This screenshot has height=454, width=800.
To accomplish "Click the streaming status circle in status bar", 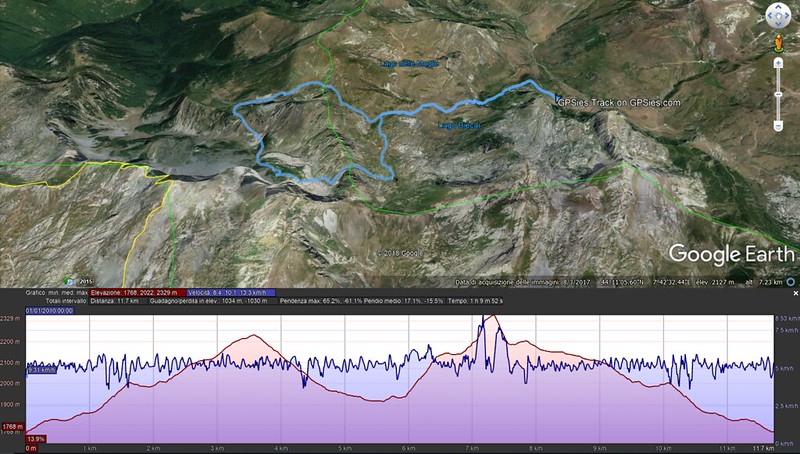I will (791, 282).
